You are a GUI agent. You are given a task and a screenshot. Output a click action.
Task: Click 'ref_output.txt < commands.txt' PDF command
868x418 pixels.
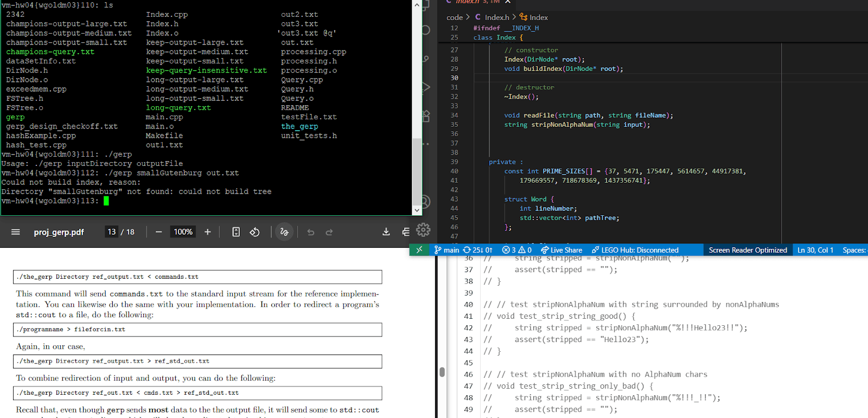(145, 277)
